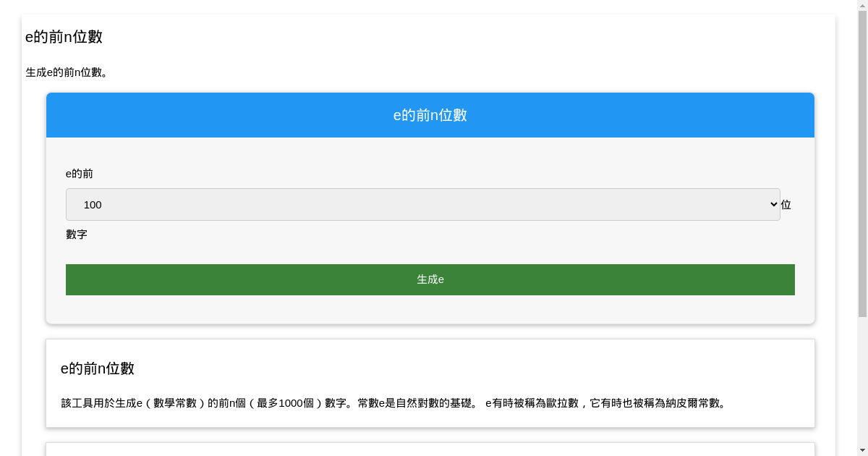
Task: Click the blue e的前n位數 card header
Action: tap(430, 114)
